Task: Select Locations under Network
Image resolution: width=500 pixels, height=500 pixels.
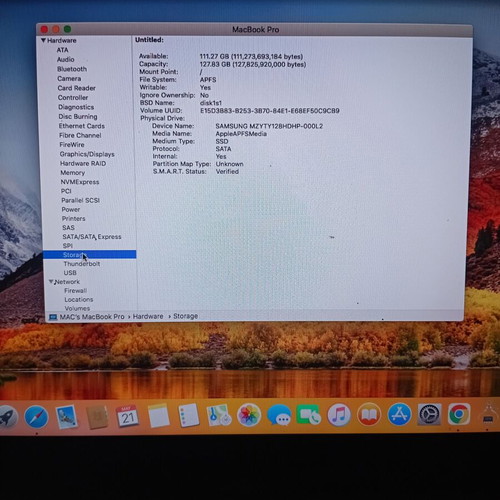Action: (79, 300)
